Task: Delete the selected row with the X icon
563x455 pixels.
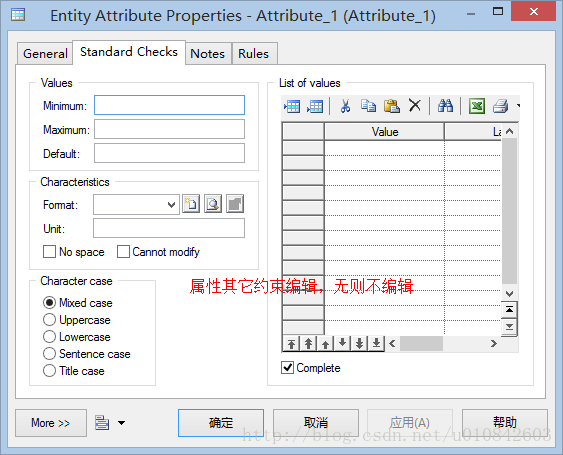Action: tap(415, 106)
